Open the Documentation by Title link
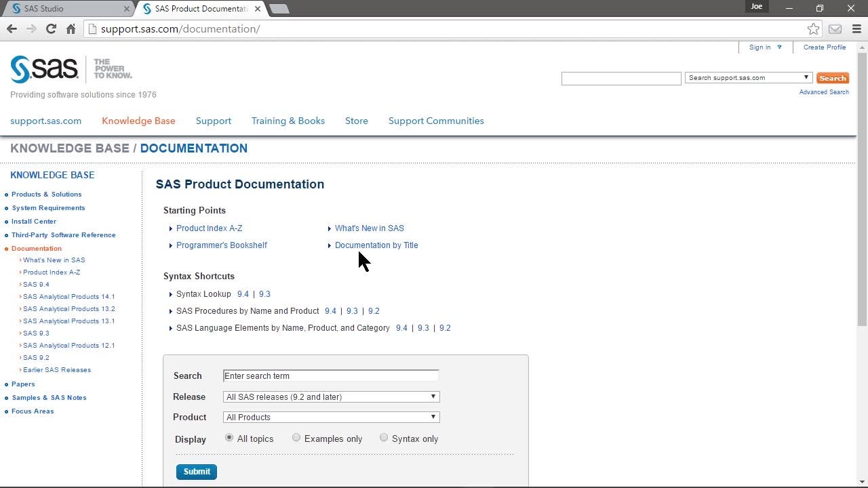This screenshot has height=488, width=868. point(376,245)
